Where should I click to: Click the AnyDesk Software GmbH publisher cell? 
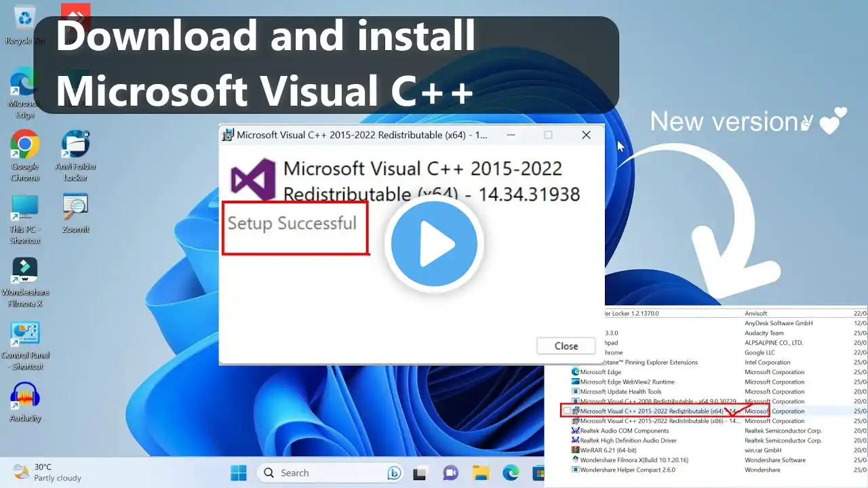(778, 323)
